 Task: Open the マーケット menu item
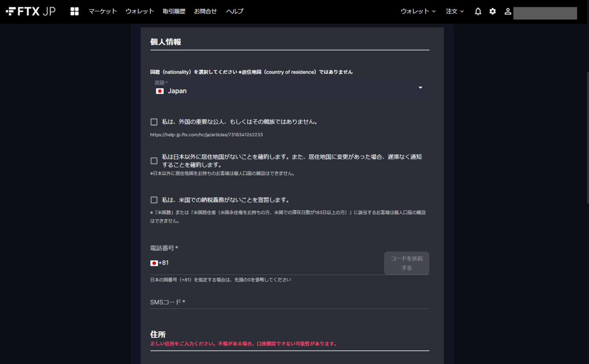pos(102,11)
